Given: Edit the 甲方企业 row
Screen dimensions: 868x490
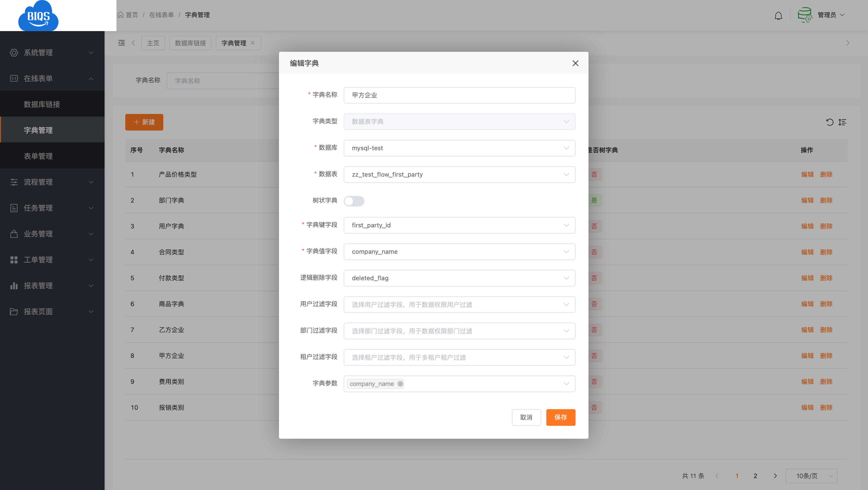Looking at the screenshot, I should point(807,356).
